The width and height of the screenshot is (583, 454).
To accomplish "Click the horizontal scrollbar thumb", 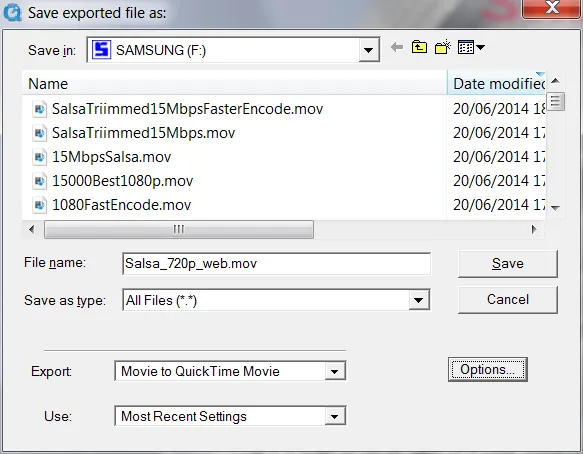I will pos(179,229).
